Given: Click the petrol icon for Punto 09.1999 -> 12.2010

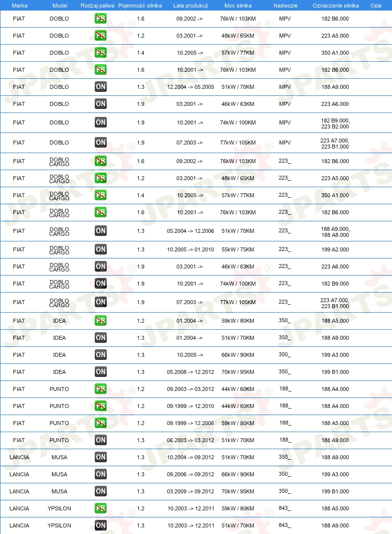Looking at the screenshot, I should coord(100,406).
